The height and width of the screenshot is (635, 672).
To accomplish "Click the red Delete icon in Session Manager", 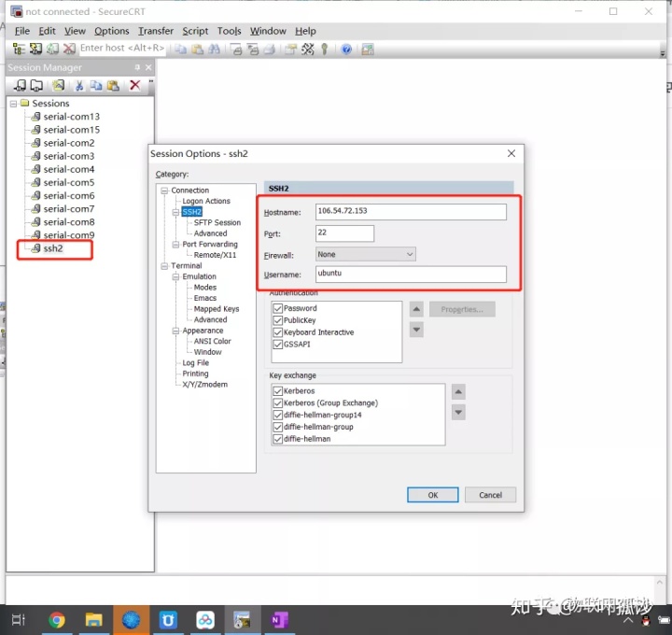I will [135, 85].
